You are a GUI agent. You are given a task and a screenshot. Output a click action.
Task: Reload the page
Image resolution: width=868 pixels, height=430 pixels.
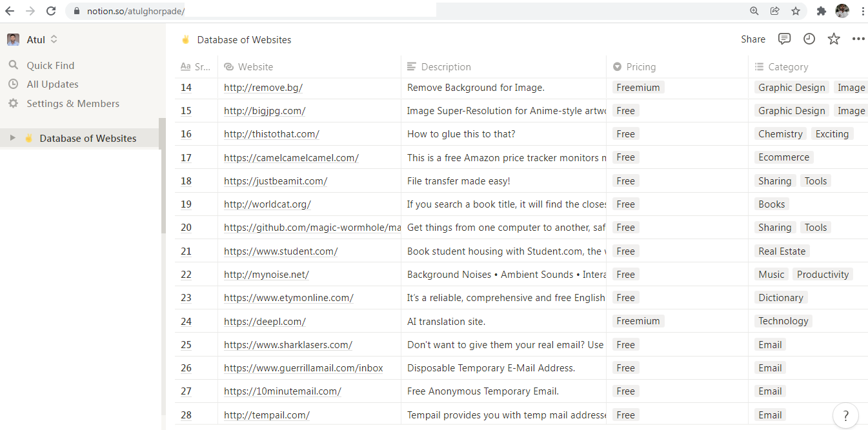click(x=52, y=11)
